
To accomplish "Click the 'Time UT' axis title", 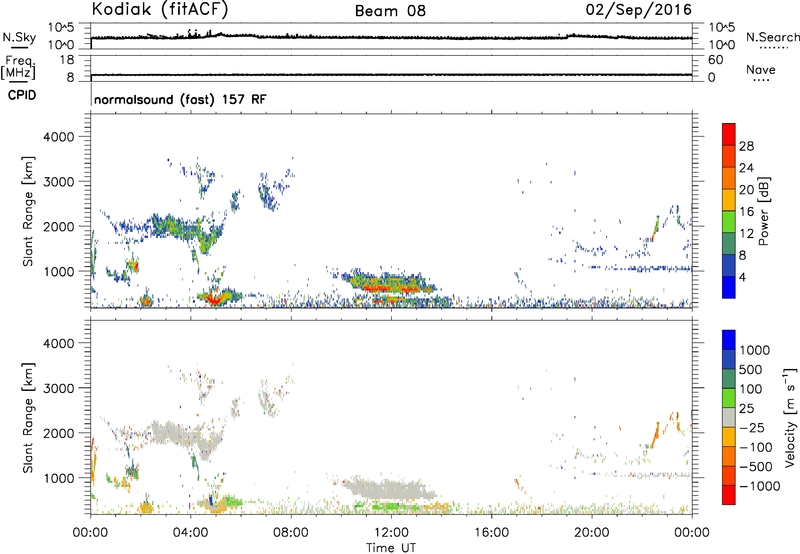I will pyautogui.click(x=391, y=548).
